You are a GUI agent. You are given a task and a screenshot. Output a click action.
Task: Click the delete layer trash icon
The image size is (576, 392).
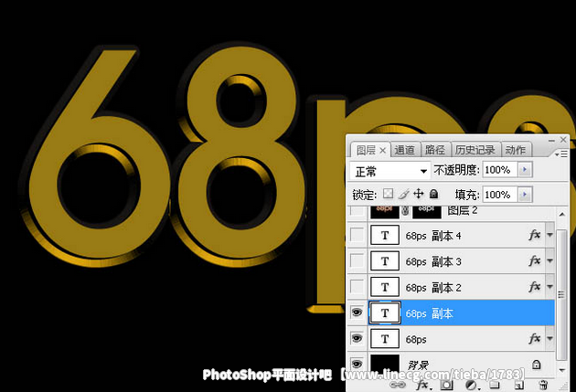tap(543, 387)
